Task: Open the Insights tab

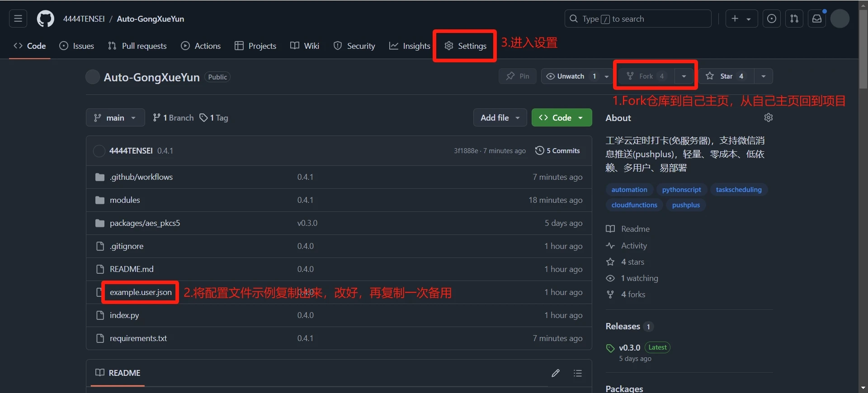Action: tap(410, 46)
